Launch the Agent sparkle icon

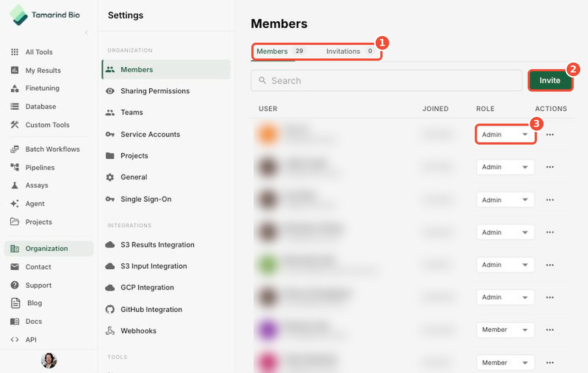click(x=15, y=203)
